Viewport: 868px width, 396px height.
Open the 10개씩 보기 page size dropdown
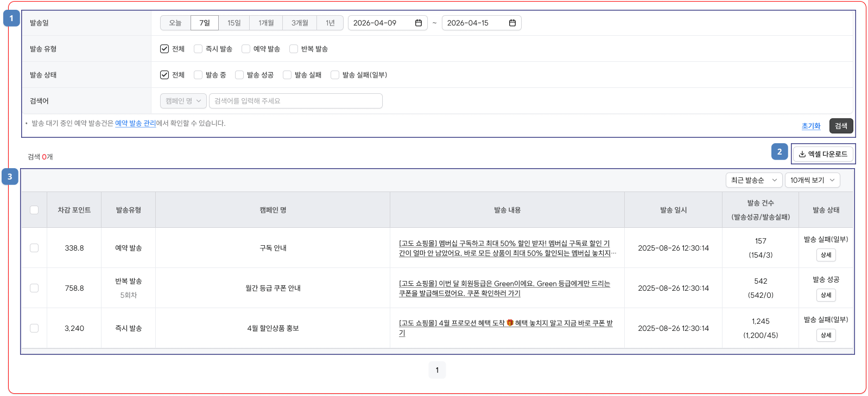813,180
